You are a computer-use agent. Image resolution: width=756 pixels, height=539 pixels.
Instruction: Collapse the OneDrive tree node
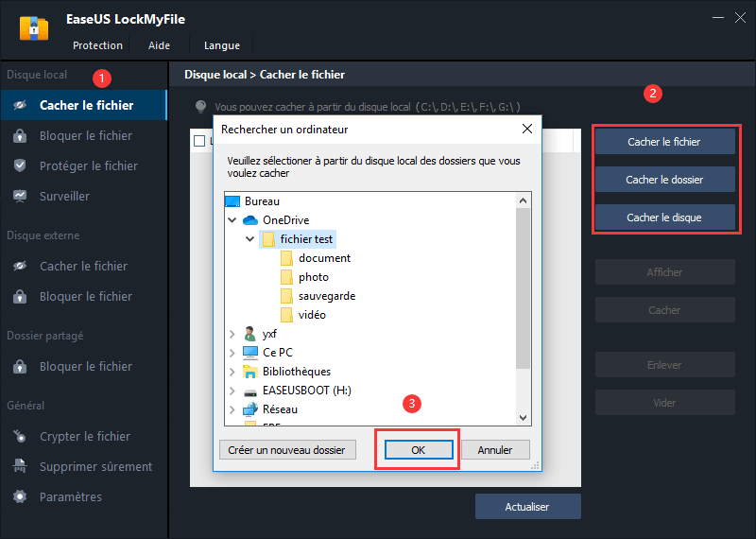point(232,220)
